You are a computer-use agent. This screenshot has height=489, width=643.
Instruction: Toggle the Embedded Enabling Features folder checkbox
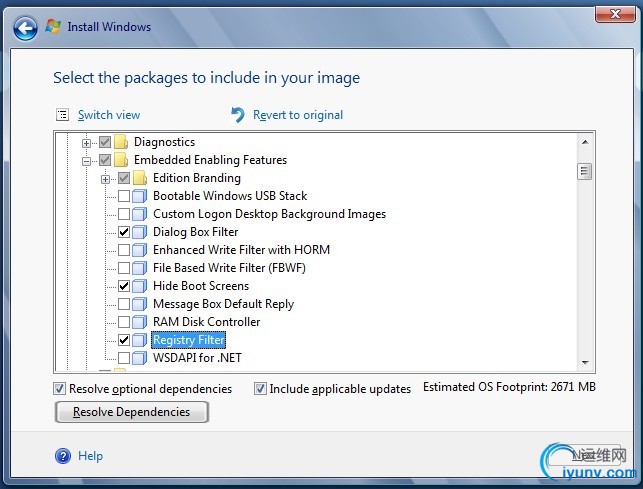(x=105, y=160)
